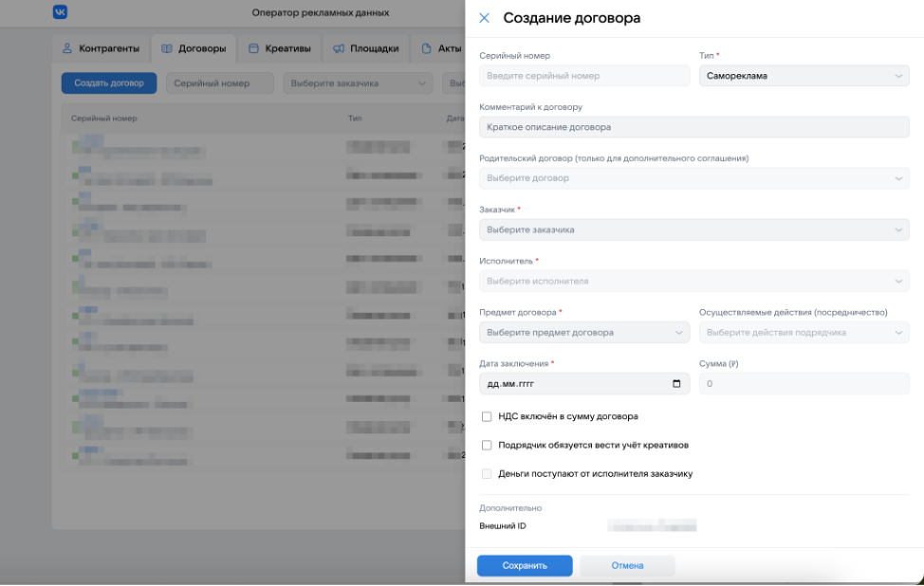Image resolution: width=924 pixels, height=586 pixels.
Task: Enable НДС включён в сумму договора checkbox
Action: click(x=487, y=416)
